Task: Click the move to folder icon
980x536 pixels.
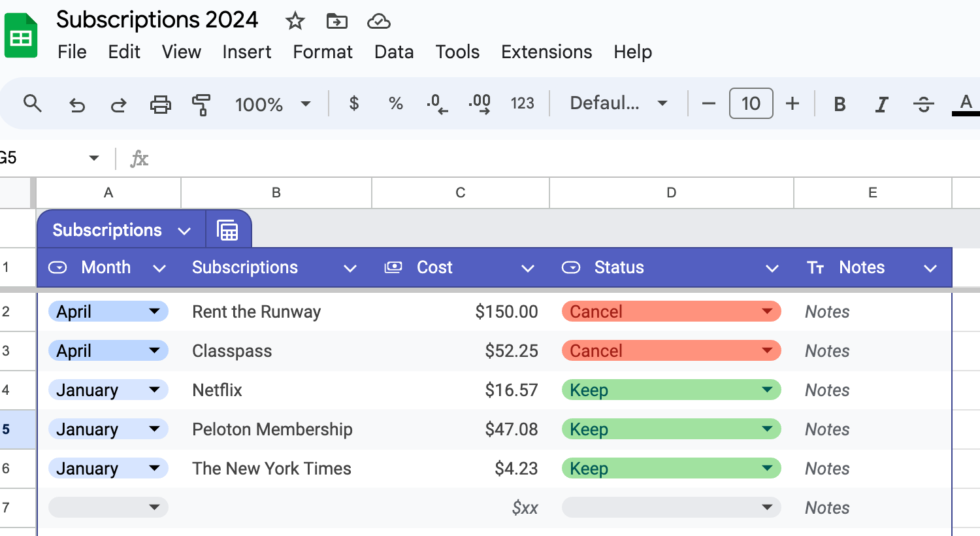Action: click(x=336, y=21)
